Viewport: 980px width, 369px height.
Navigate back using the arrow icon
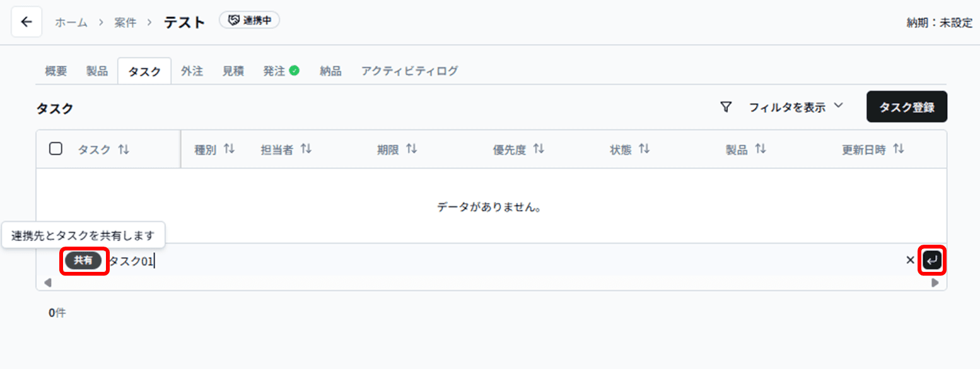click(26, 21)
